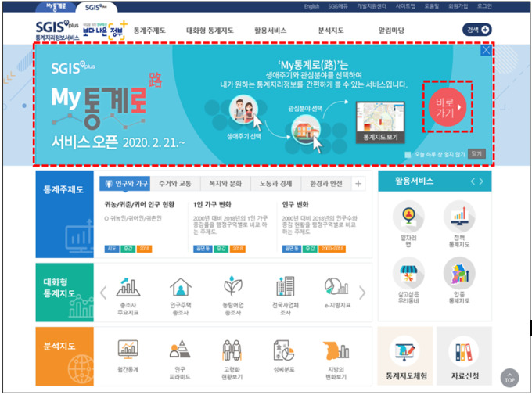Open 인구 변화 topic
Screen dimensions: 532x395
tap(295, 205)
